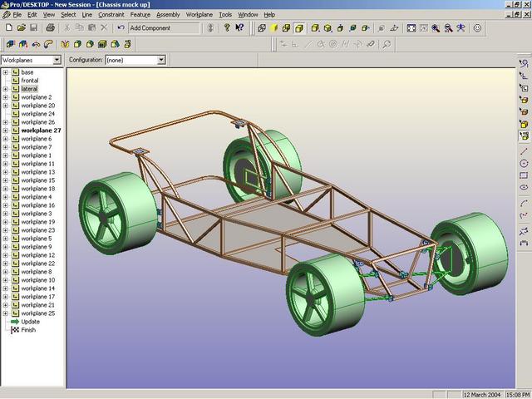
Task: Expand the workplane 27 node
Action: (5, 131)
